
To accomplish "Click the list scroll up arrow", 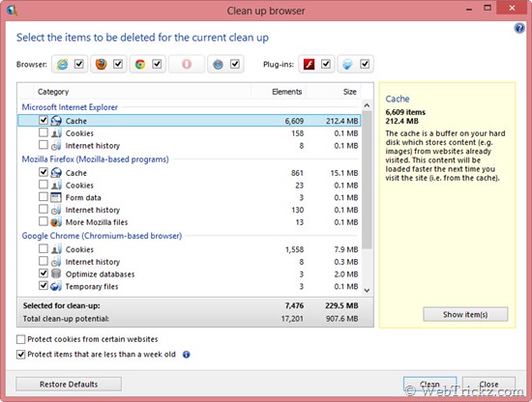I will (367, 105).
